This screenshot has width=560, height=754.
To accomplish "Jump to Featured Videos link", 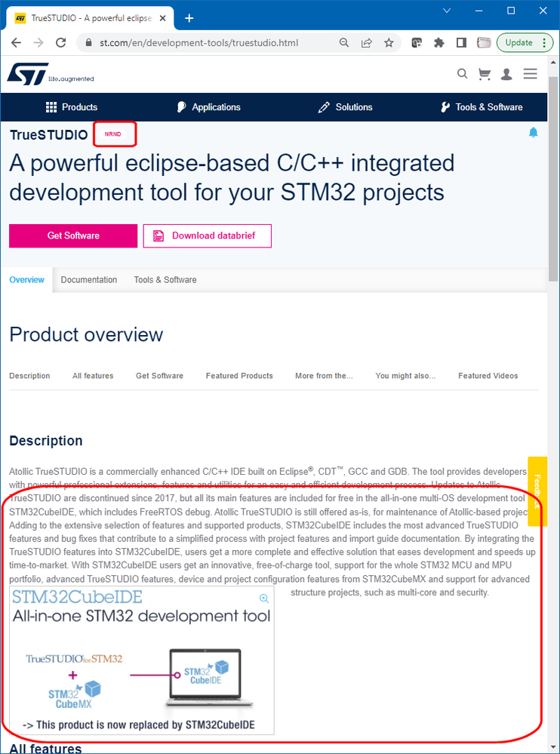I will click(488, 376).
